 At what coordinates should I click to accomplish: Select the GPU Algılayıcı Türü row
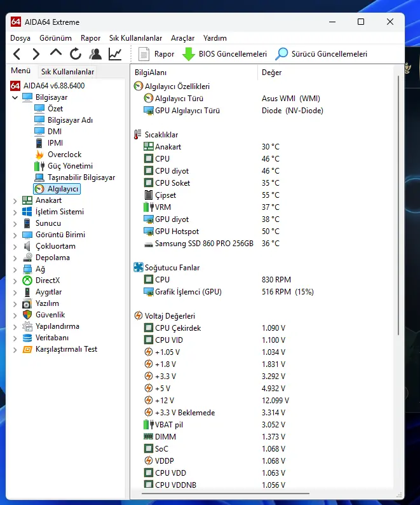pos(262,111)
